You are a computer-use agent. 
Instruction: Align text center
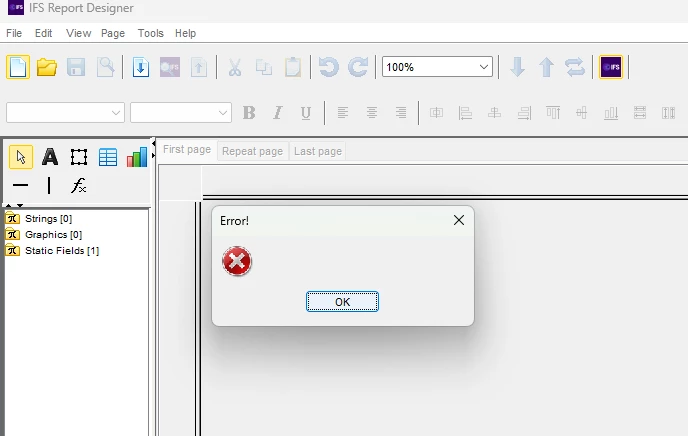pyautogui.click(x=372, y=113)
